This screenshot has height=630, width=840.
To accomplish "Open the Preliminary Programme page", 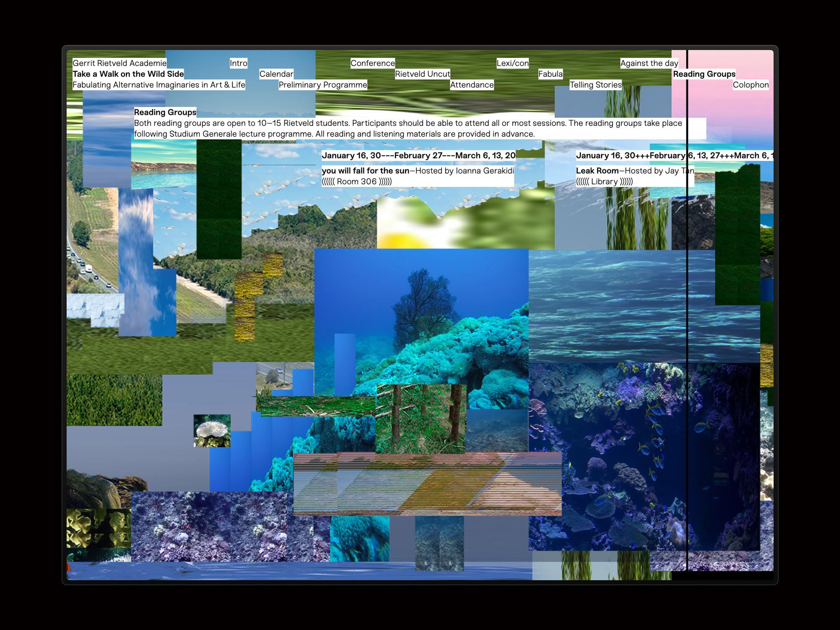I will click(323, 85).
